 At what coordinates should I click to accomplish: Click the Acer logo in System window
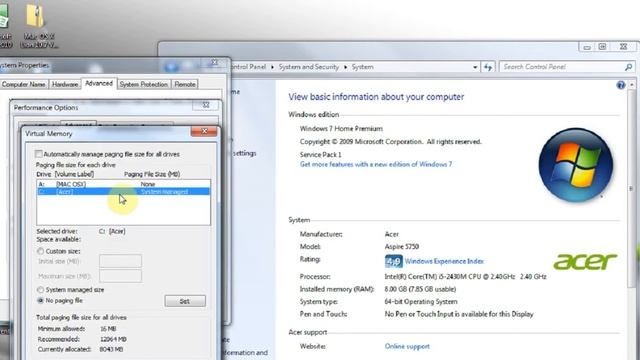[x=585, y=261]
